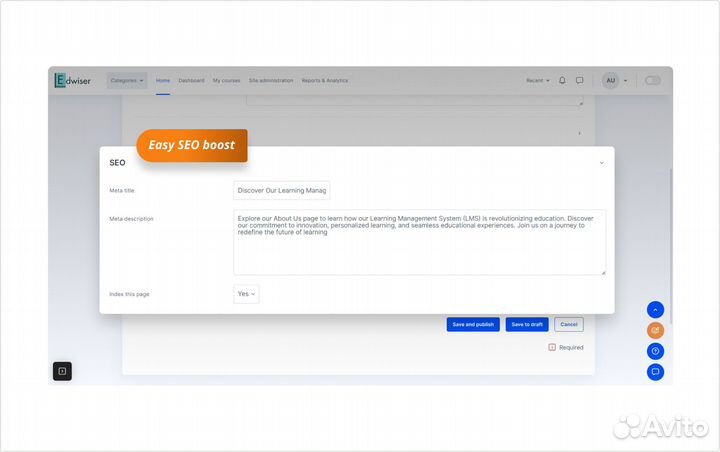Click the red Required indicator icon
This screenshot has width=720, height=452.
[x=552, y=347]
